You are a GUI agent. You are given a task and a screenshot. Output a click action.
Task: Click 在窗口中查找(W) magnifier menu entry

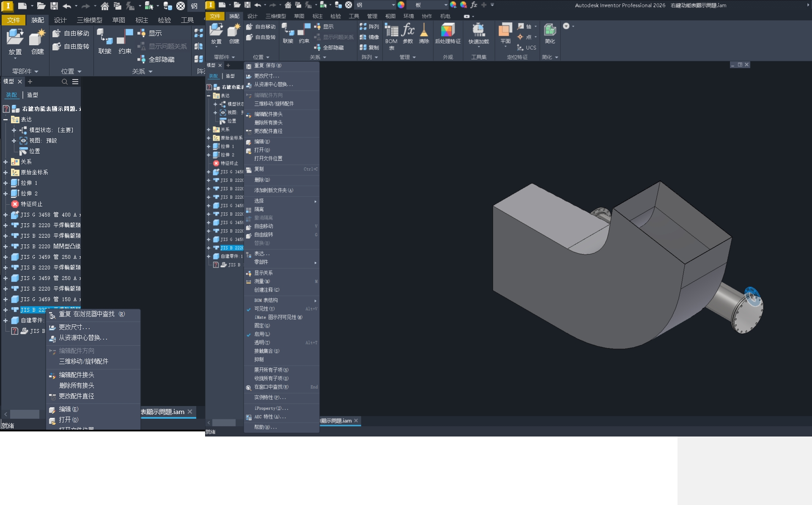[x=281, y=387]
